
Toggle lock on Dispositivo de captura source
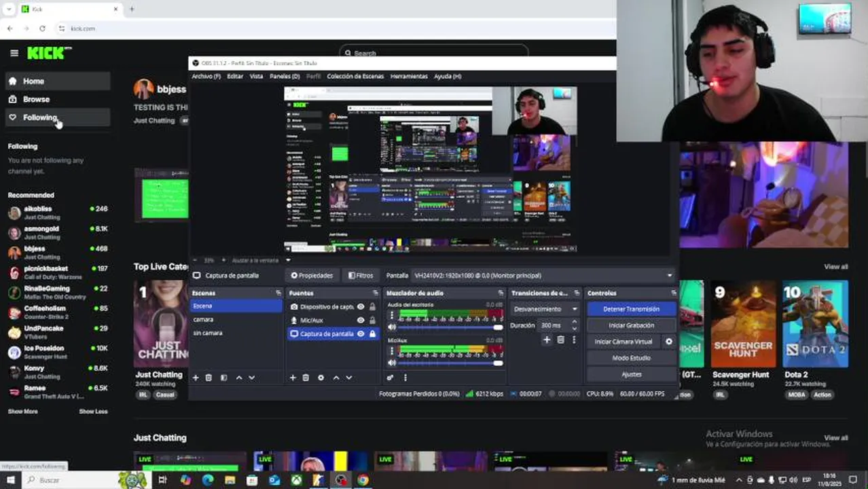[372, 307]
